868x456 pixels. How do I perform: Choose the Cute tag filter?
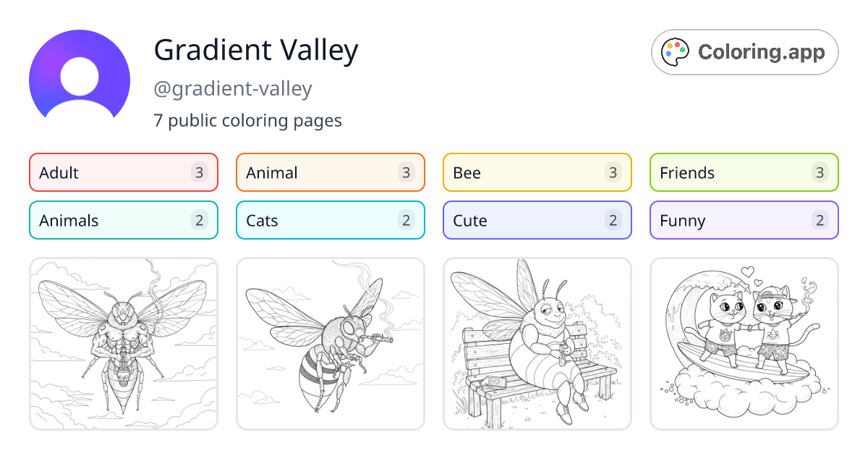(537, 220)
